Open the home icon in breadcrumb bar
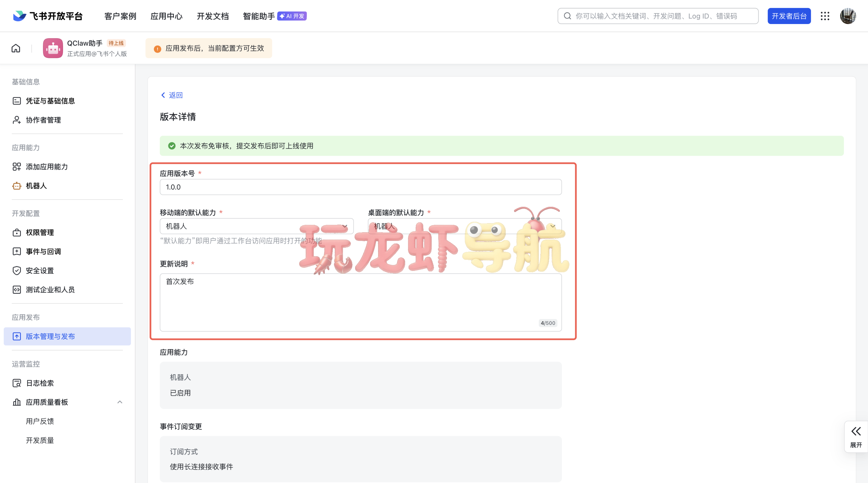 tap(16, 48)
